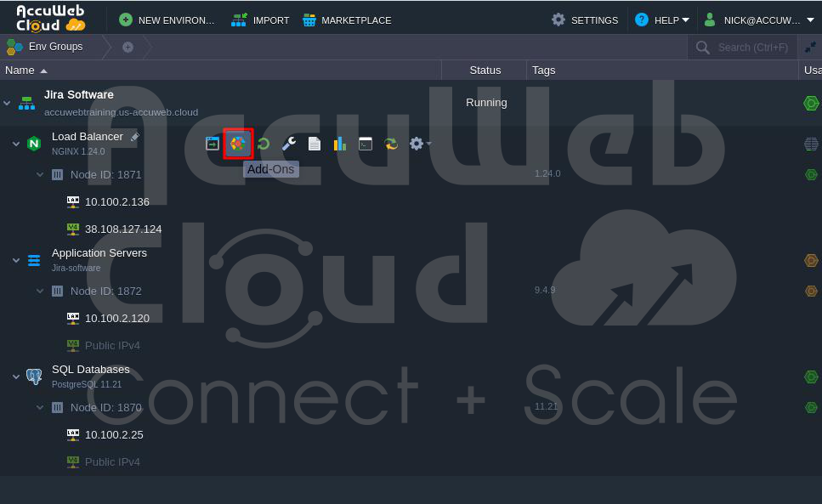Click Load Balancer redeploy containers icon
Viewport: 822px width, 504px height.
point(391,144)
